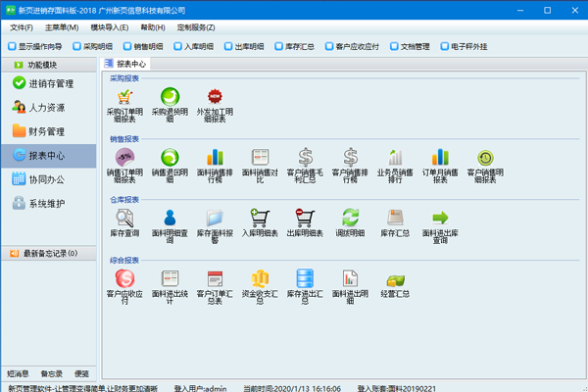588x392 pixels.
Task: Open 面料明细查询 person icon
Action: pos(170,218)
